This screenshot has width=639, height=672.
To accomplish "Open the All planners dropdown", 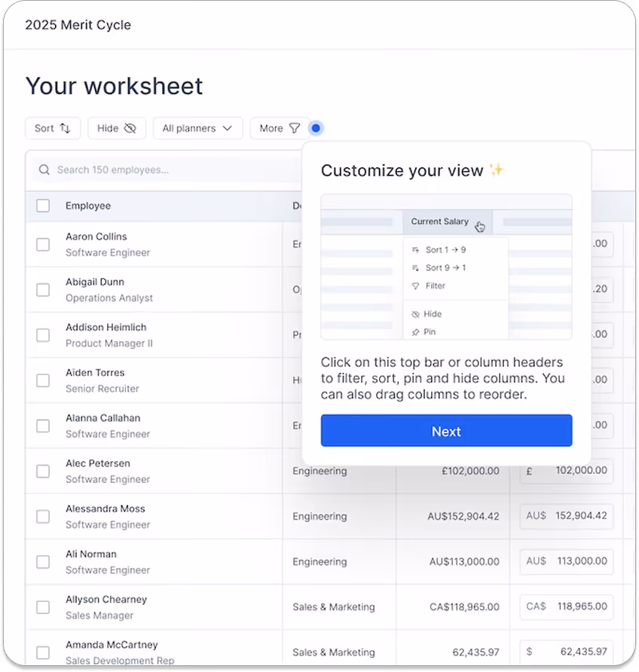I will click(197, 128).
